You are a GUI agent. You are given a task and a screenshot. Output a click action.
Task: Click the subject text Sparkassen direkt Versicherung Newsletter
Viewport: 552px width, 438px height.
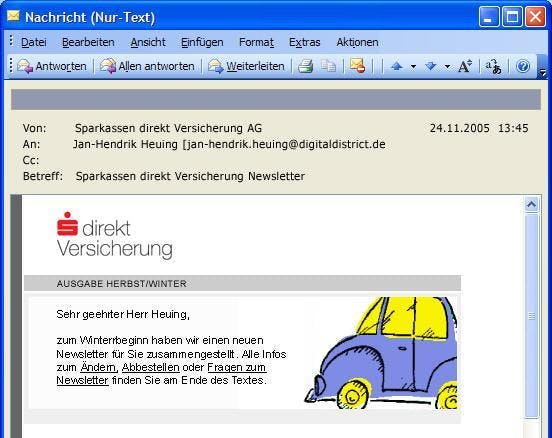[190, 176]
